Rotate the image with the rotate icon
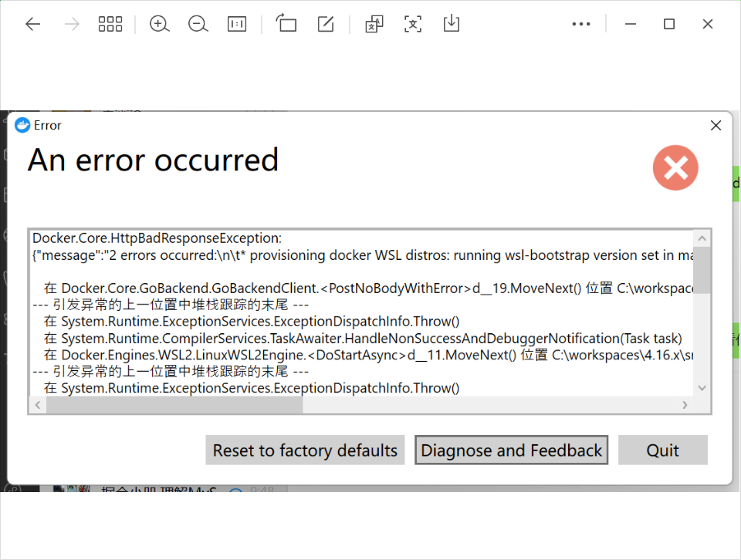This screenshot has height=560, width=741. 286,23
